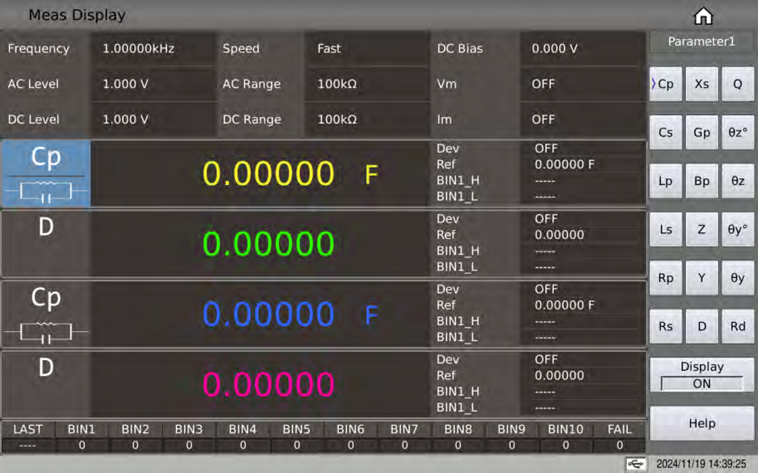Image resolution: width=758 pixels, height=473 pixels.
Task: Select the highlighted Cp parallel circuit icon
Action: tap(46, 173)
